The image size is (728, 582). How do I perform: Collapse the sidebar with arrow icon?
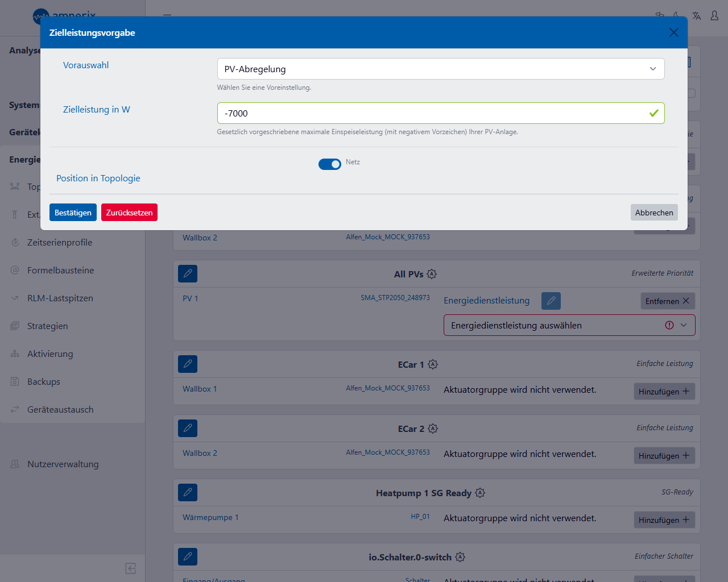pos(130,568)
